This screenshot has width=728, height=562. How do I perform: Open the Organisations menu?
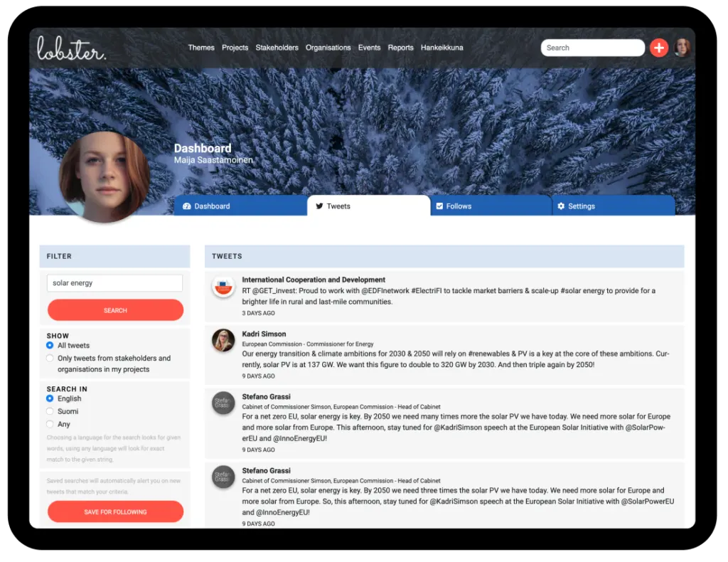coord(328,48)
